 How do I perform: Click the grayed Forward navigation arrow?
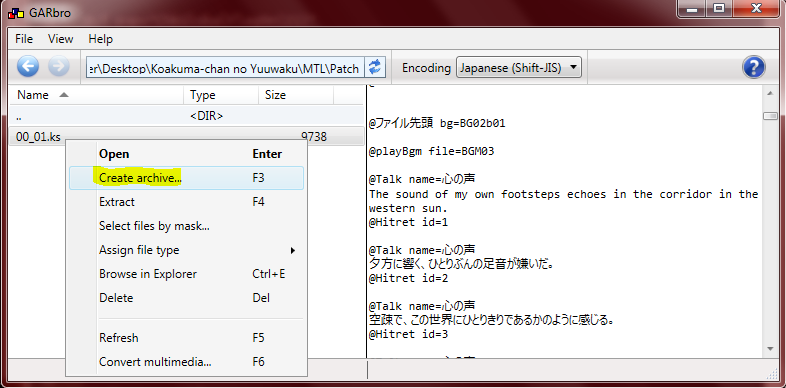pos(59,67)
